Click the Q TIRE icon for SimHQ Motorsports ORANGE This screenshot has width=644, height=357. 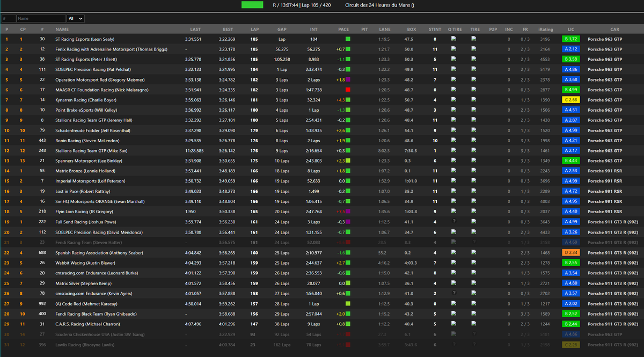(x=454, y=202)
